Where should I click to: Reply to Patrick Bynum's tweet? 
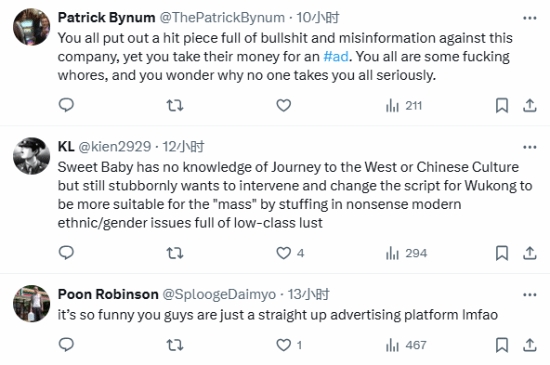coord(66,105)
